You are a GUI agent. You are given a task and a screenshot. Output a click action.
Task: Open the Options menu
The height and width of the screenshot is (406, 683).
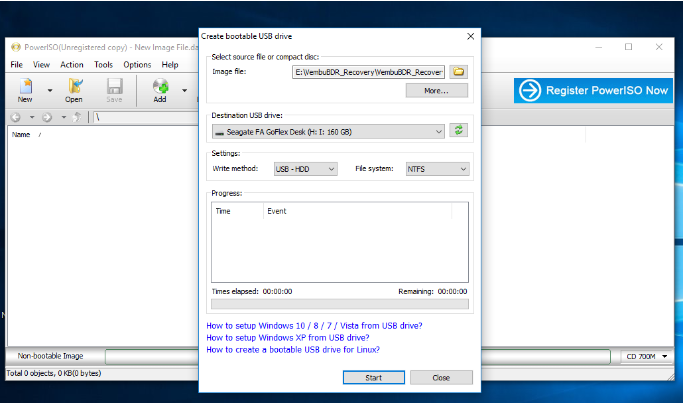pyautogui.click(x=137, y=64)
